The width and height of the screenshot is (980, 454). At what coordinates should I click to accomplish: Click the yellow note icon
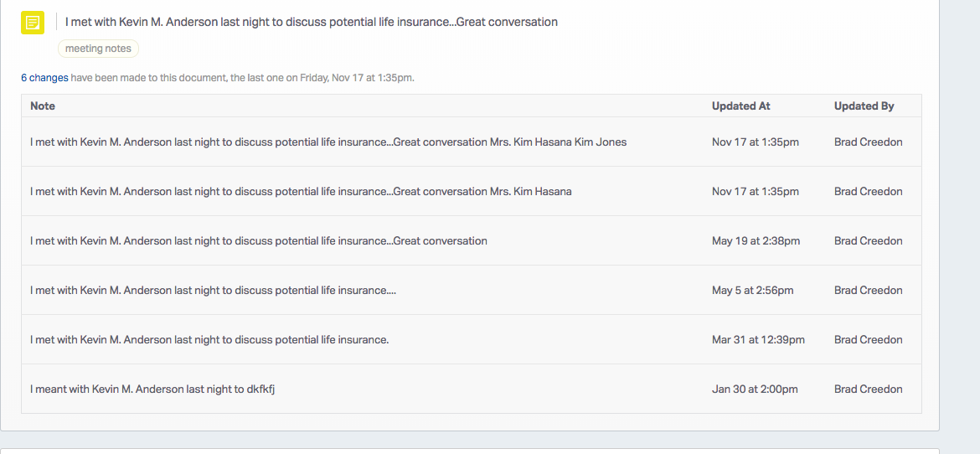coord(33,23)
